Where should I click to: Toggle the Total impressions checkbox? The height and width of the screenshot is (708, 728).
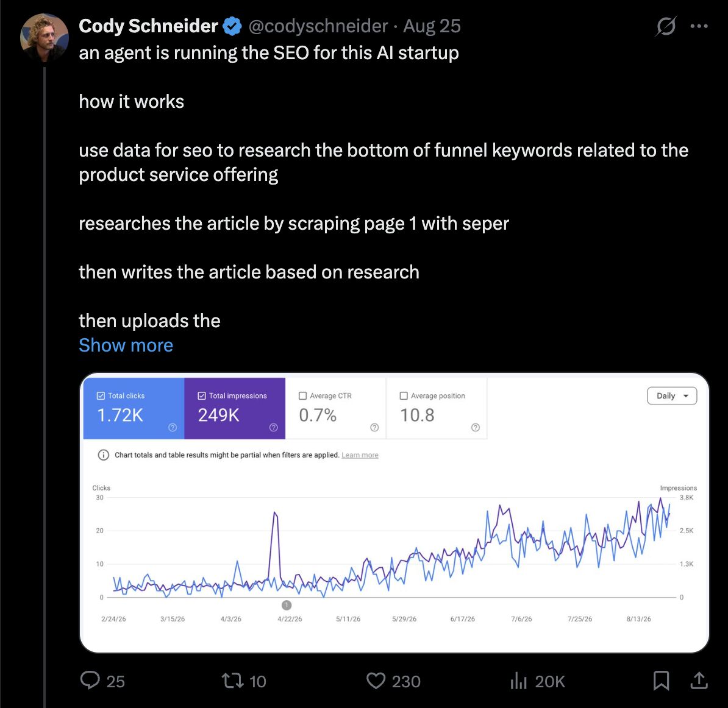(201, 396)
